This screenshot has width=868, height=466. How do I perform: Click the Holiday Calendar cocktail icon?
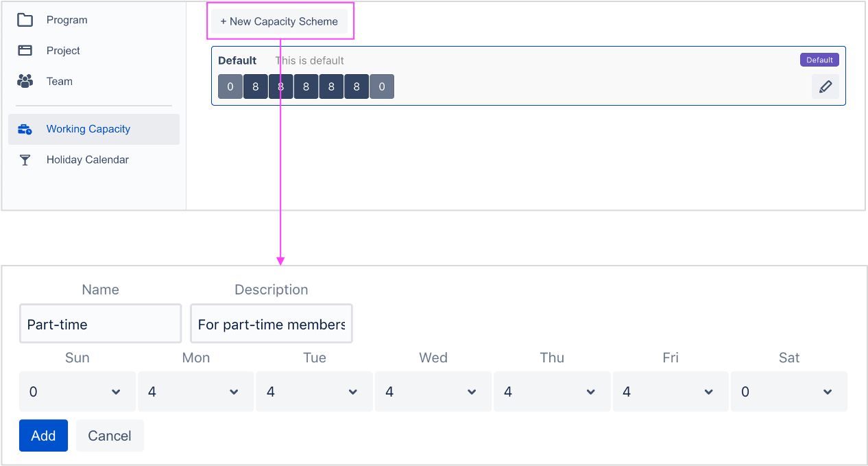point(25,160)
